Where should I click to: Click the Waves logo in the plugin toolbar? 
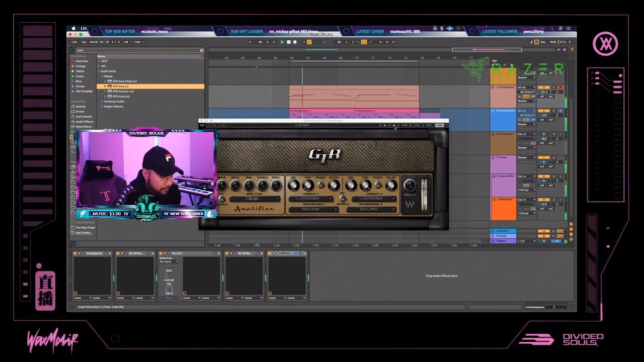[x=203, y=125]
